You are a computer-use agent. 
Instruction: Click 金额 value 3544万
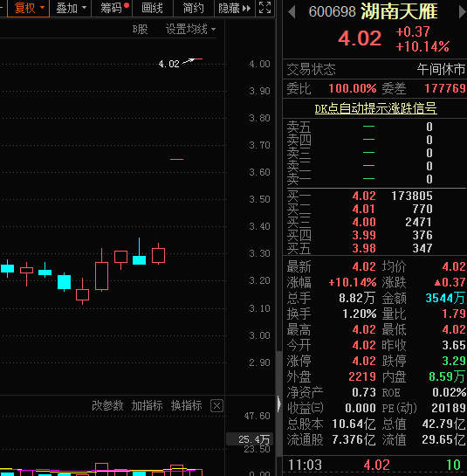[445, 298]
